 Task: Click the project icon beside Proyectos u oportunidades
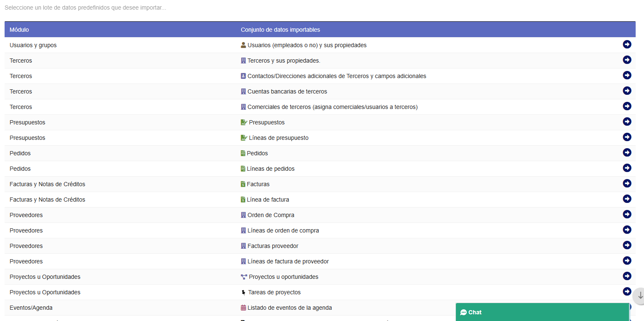click(x=243, y=276)
